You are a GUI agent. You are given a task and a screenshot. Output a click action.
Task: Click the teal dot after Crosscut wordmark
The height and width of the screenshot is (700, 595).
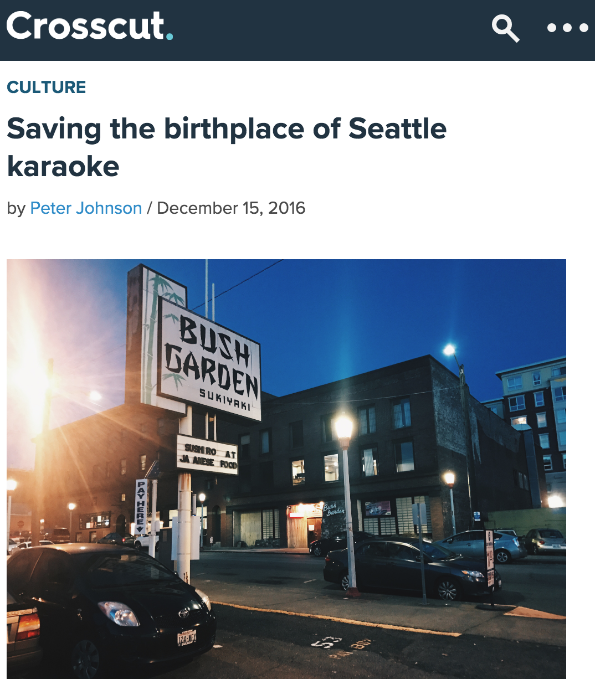(169, 37)
